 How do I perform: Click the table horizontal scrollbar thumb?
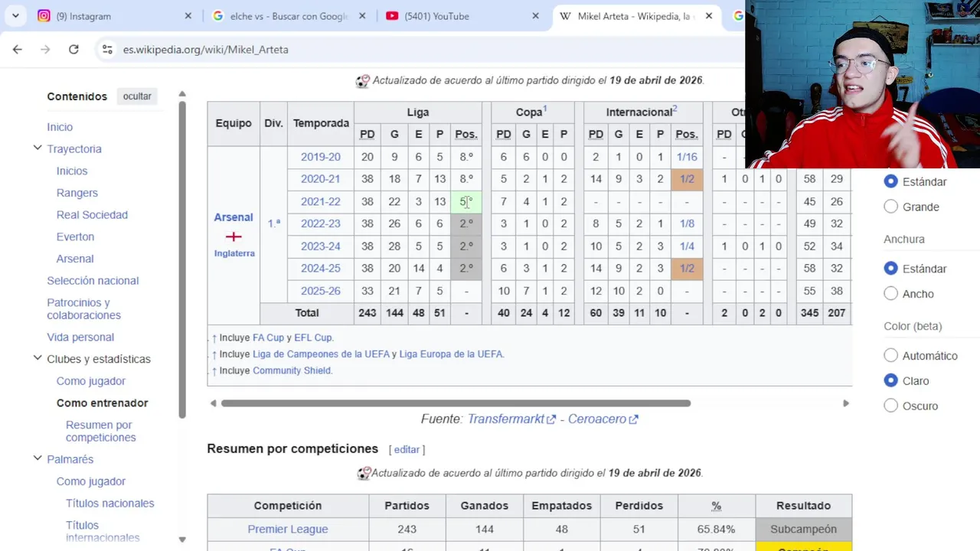pyautogui.click(x=456, y=403)
